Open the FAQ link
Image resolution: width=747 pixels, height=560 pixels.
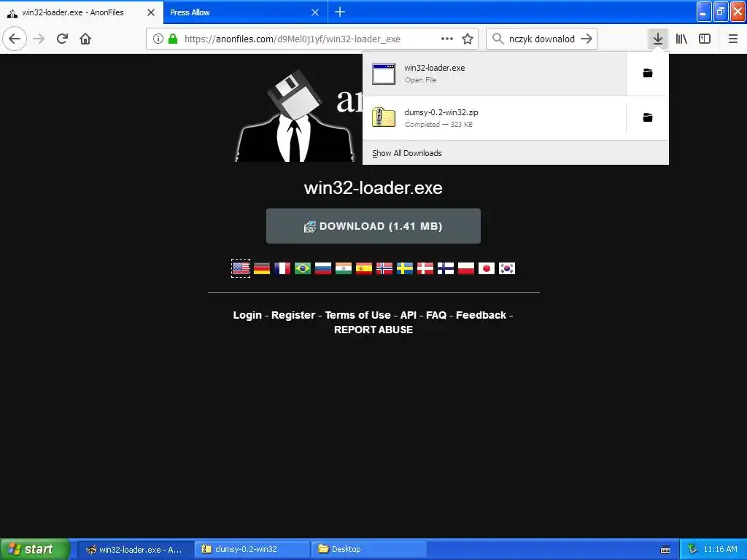point(436,315)
